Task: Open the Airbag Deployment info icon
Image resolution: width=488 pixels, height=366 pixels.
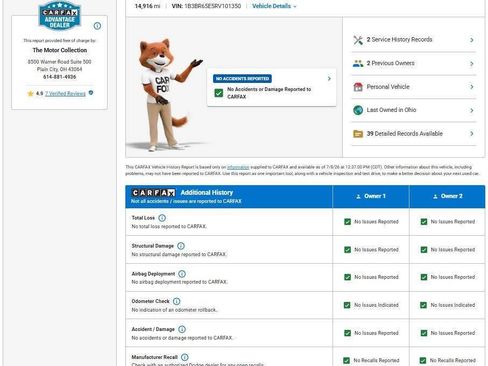Action: (x=182, y=274)
